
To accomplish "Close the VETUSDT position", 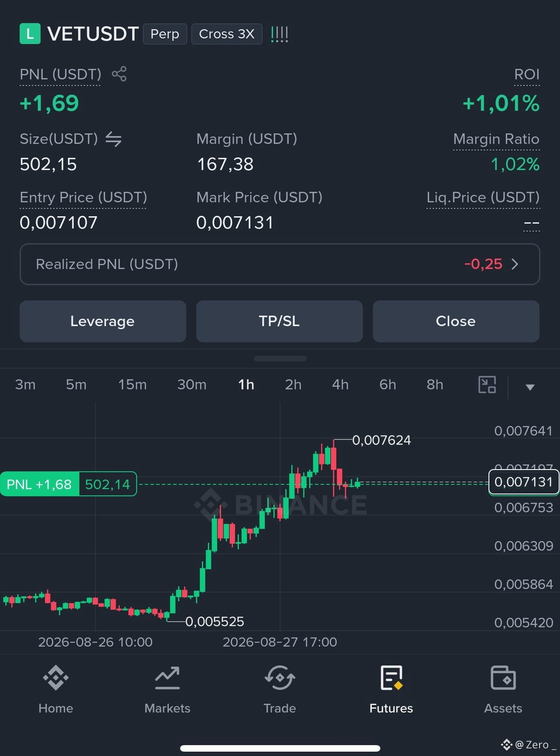I will (x=456, y=321).
